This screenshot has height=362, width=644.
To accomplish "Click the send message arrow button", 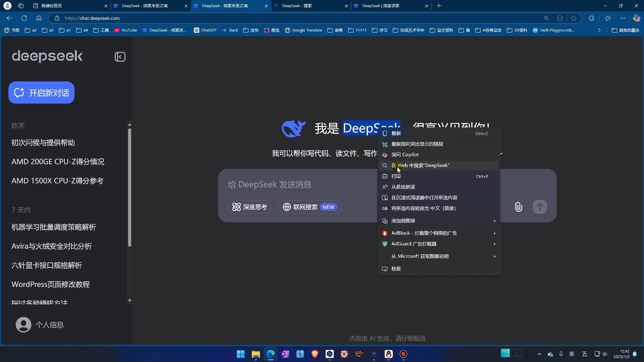I will (540, 207).
